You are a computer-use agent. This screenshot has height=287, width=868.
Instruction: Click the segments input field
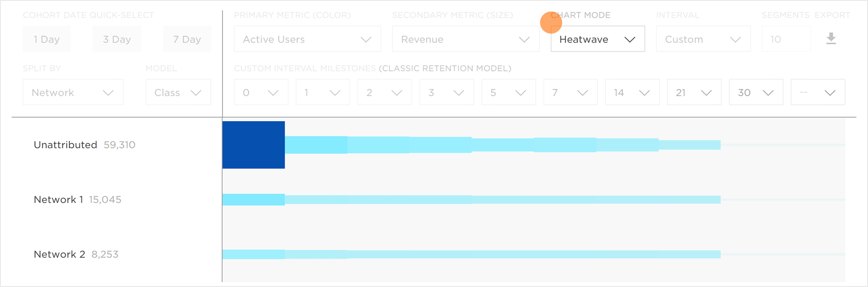click(786, 39)
